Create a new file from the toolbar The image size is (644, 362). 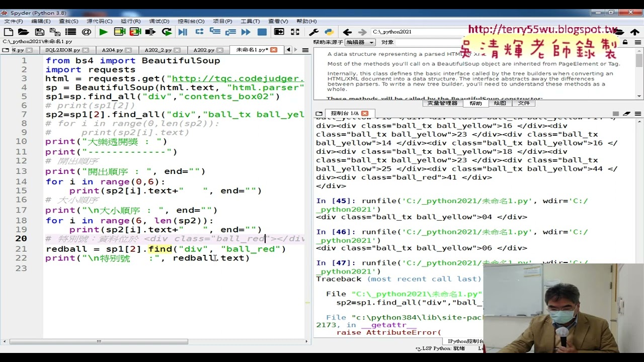(9, 32)
